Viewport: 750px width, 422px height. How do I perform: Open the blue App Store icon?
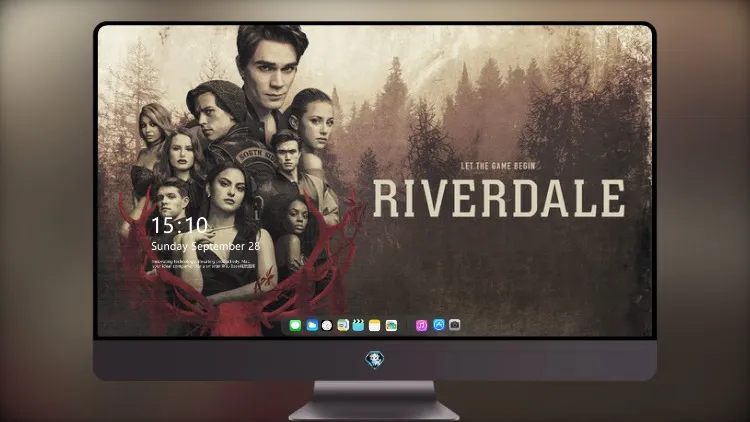pyautogui.click(x=439, y=325)
